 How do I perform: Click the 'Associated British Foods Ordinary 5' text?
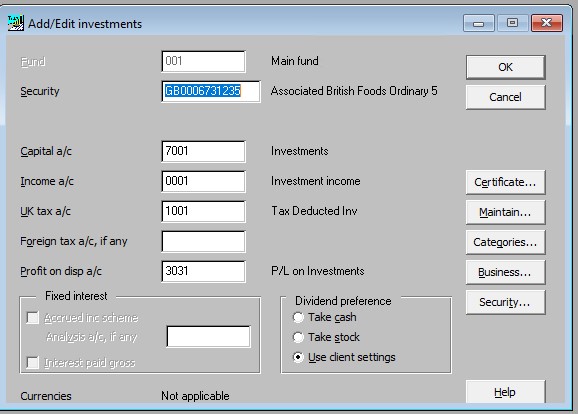[354, 91]
